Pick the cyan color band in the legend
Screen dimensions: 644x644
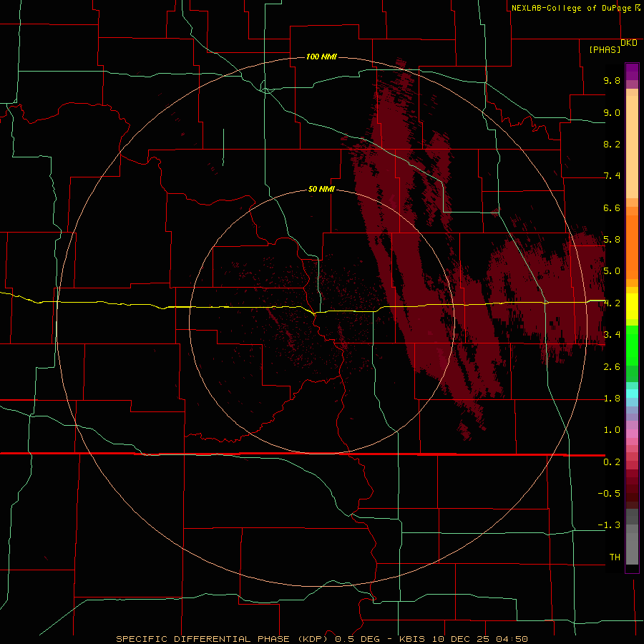coord(632,394)
